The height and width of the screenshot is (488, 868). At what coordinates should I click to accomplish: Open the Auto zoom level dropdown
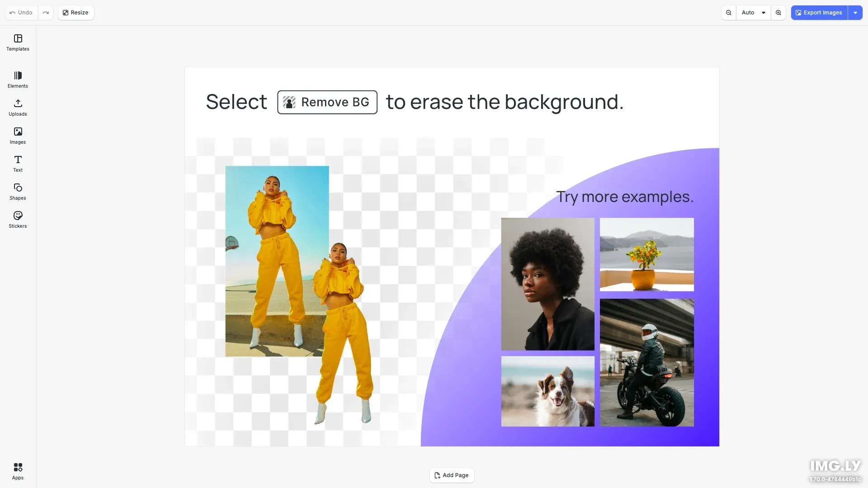[x=753, y=13]
